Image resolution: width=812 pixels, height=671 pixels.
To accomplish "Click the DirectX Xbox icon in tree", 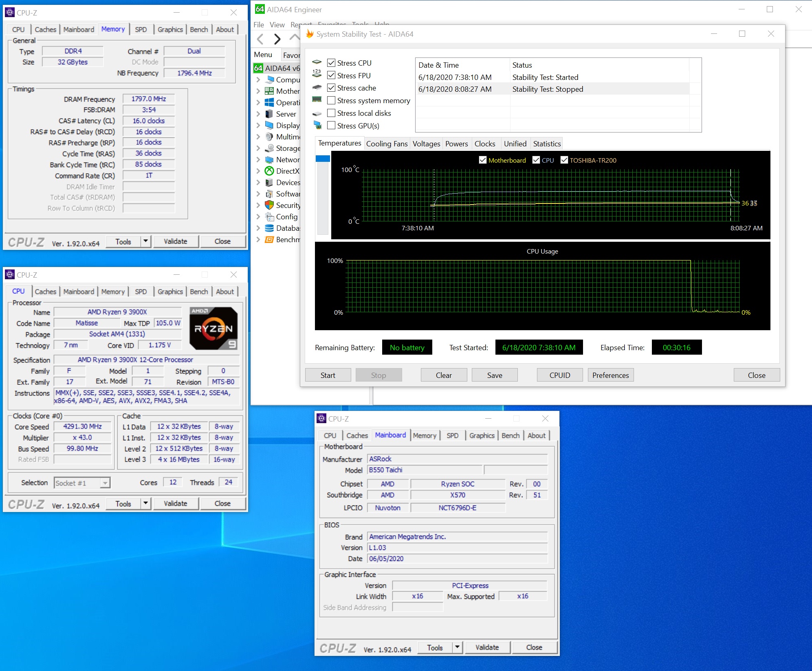I will tap(269, 171).
